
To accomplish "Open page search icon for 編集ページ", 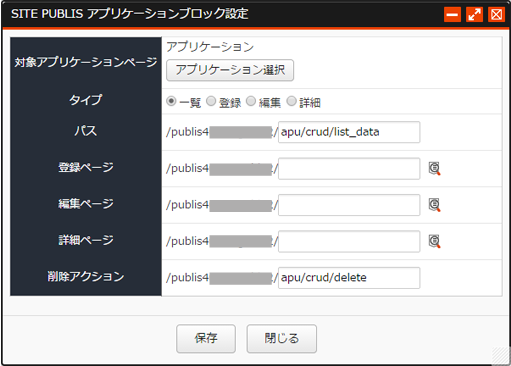I will 434,205.
